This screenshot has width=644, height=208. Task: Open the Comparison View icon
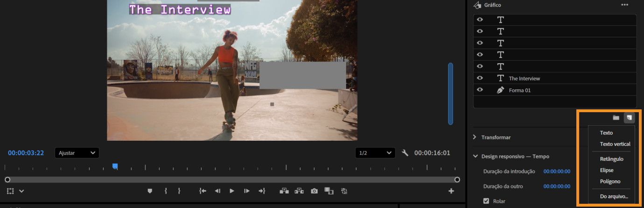tap(329, 191)
